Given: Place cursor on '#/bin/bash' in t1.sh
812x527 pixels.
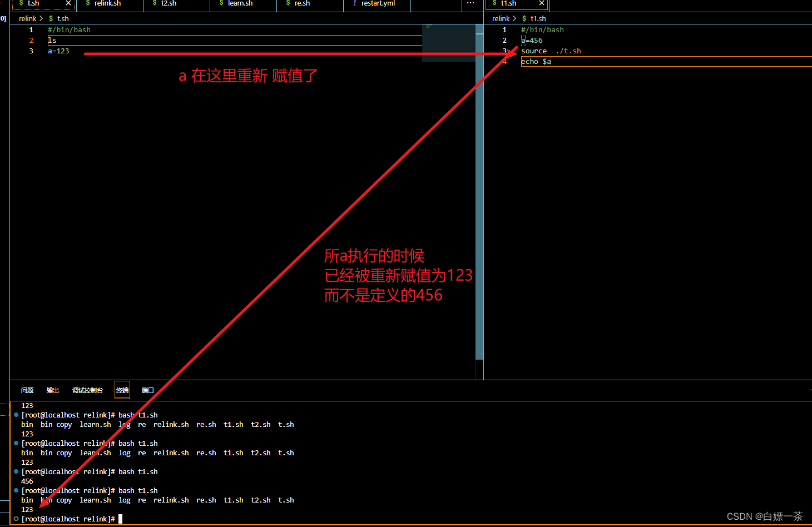Looking at the screenshot, I should tap(542, 30).
